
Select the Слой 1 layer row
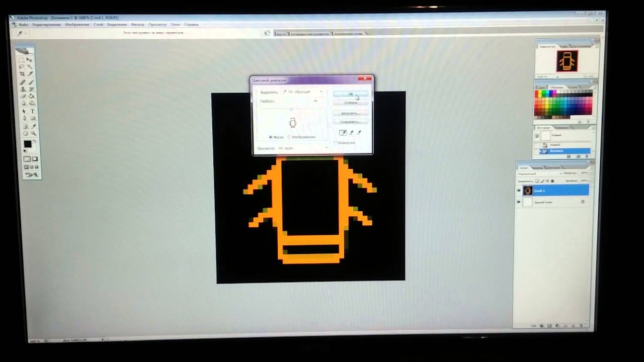pos(555,190)
